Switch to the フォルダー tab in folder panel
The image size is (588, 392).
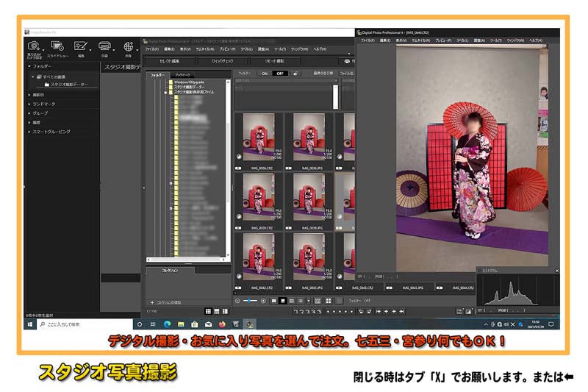pyautogui.click(x=157, y=75)
